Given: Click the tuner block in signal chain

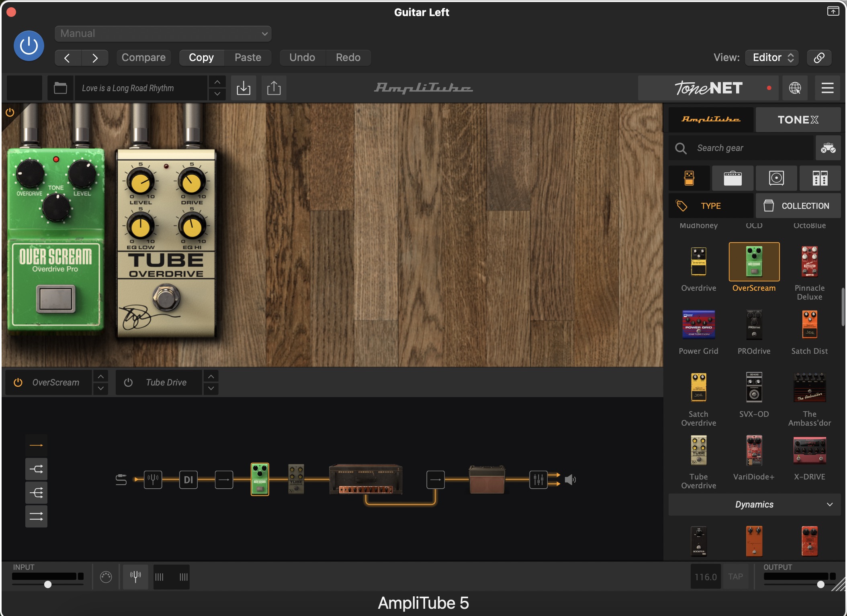Looking at the screenshot, I should tap(153, 479).
